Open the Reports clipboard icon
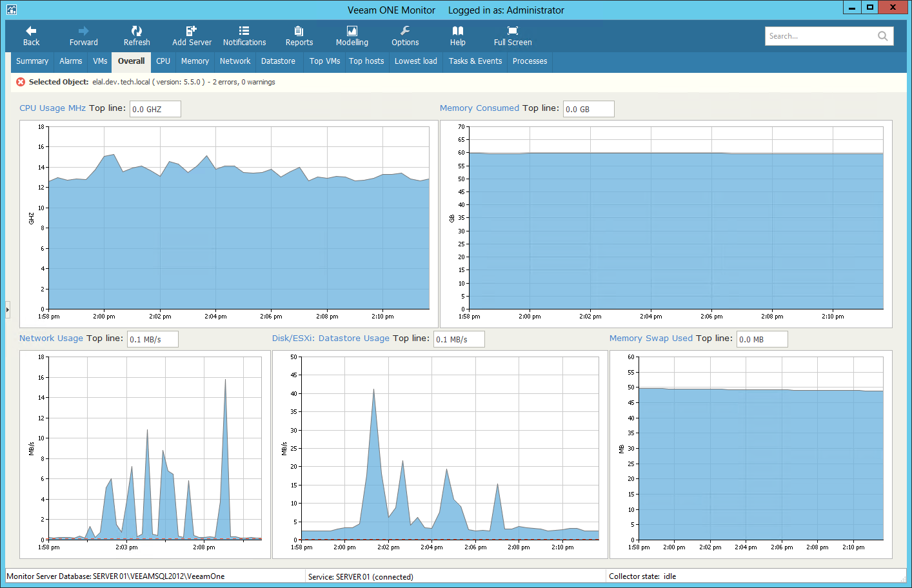Image resolution: width=912 pixels, height=588 pixels. [x=299, y=30]
